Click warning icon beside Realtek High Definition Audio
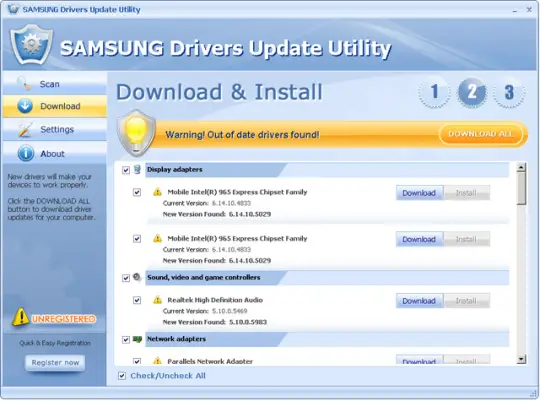Image resolution: width=540 pixels, height=401 pixels. [157, 300]
